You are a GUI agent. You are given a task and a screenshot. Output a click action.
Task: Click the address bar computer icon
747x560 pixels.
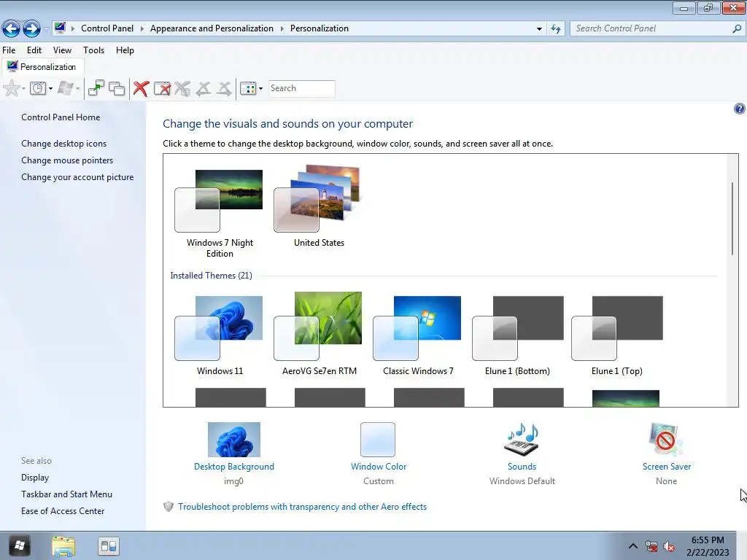(60, 28)
